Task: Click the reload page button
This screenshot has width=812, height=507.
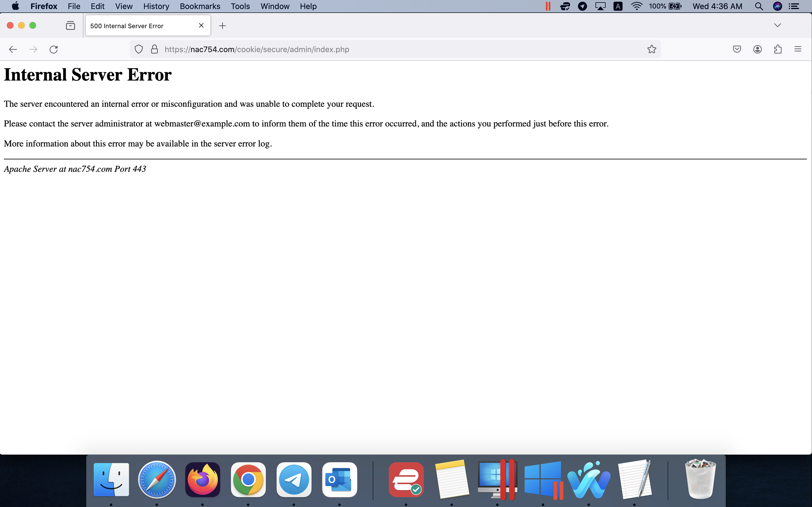Action: 54,49
